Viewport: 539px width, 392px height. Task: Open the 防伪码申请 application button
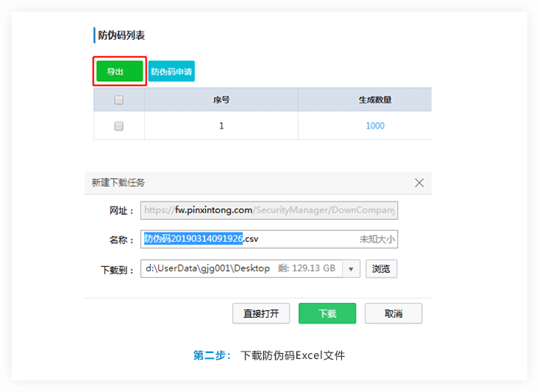pyautogui.click(x=171, y=71)
